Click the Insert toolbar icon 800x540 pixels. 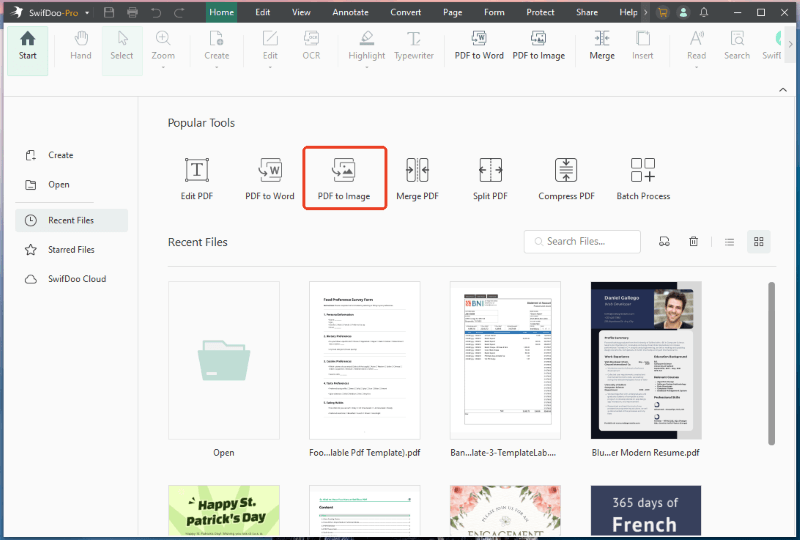click(642, 46)
